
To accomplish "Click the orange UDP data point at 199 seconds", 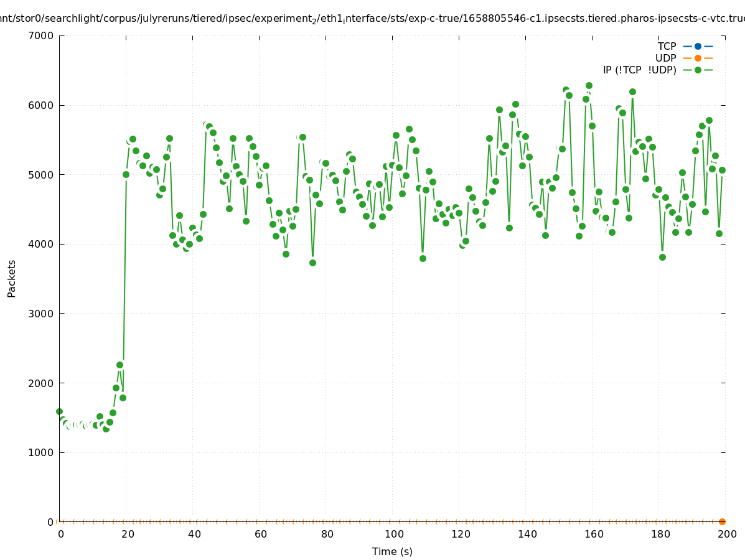I will tap(722, 521).
